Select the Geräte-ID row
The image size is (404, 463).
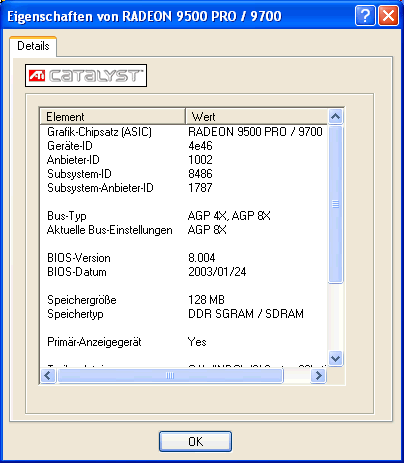(184, 146)
